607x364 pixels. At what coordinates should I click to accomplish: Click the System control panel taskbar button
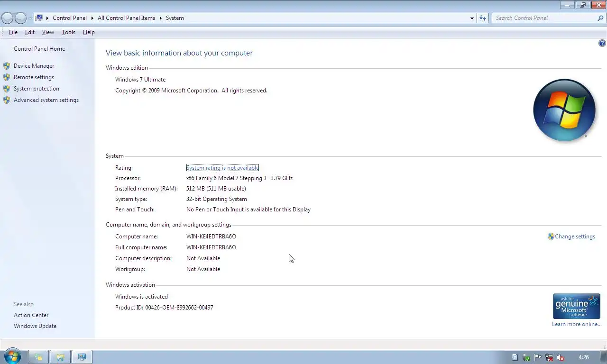coord(82,357)
